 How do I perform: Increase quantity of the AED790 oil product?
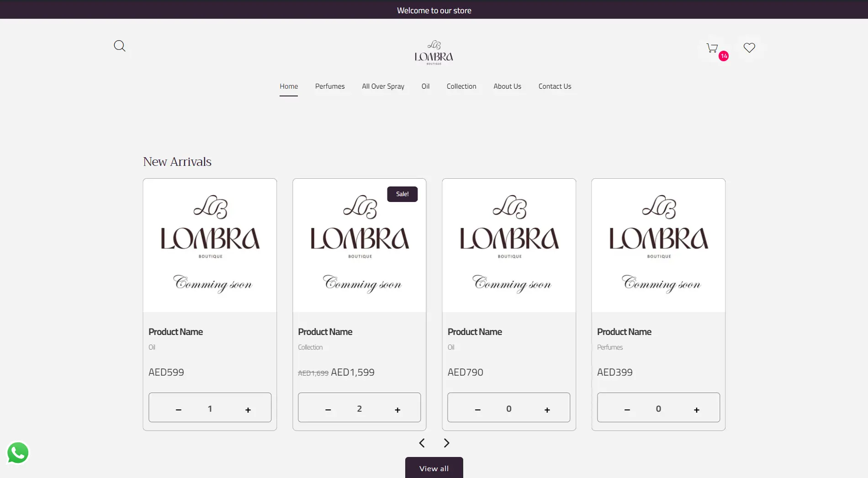tap(547, 409)
